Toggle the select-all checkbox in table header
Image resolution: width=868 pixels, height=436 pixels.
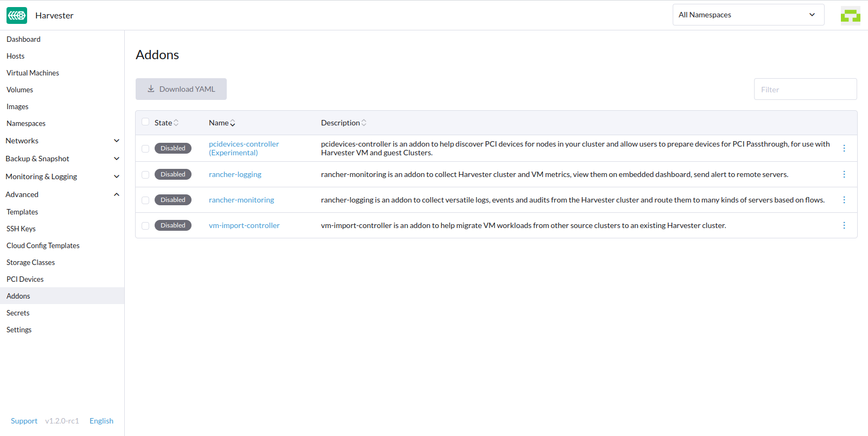pos(145,122)
